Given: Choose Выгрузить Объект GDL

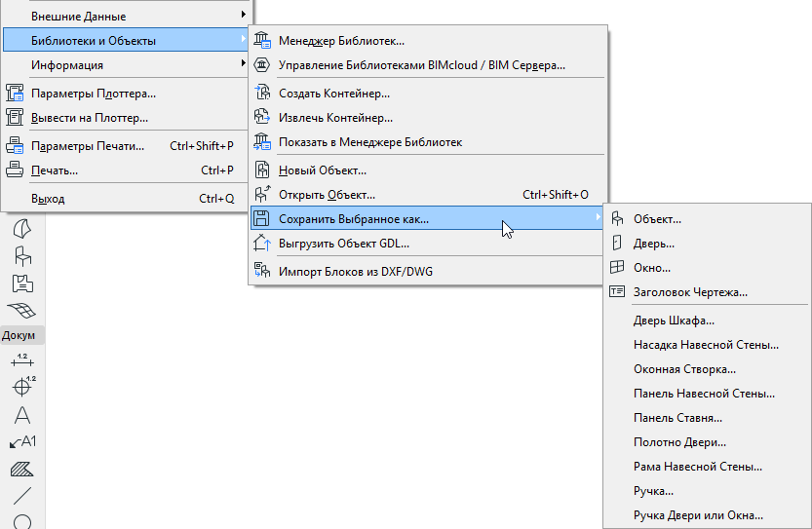Looking at the screenshot, I should click(427, 244).
